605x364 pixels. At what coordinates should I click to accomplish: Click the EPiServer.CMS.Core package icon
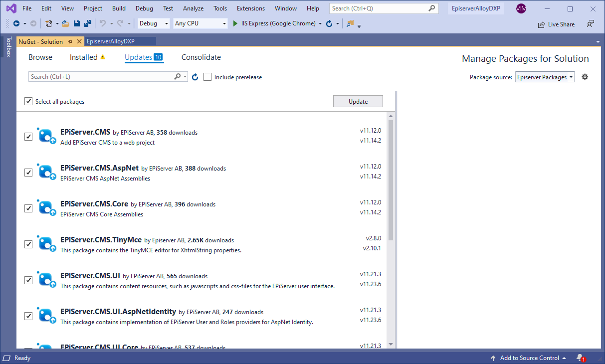coord(47,207)
